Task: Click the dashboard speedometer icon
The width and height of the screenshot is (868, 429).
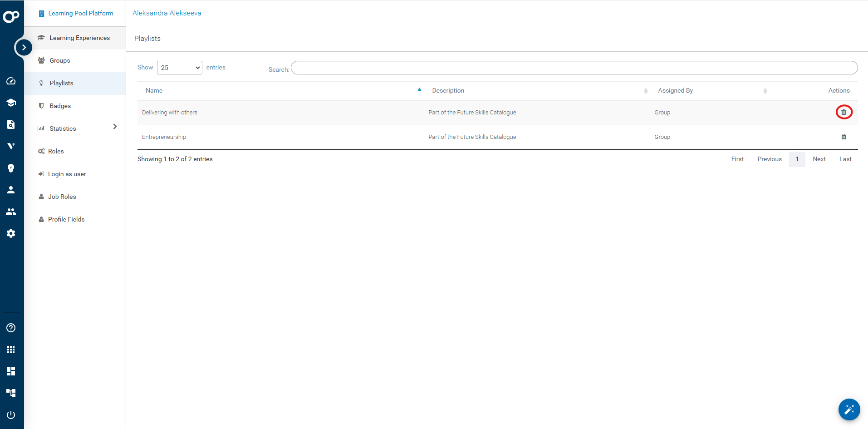Action: tap(11, 81)
